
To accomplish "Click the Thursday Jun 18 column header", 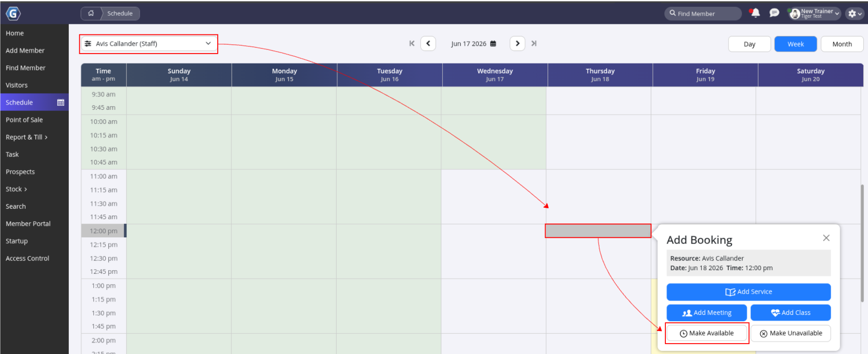I will click(x=600, y=75).
